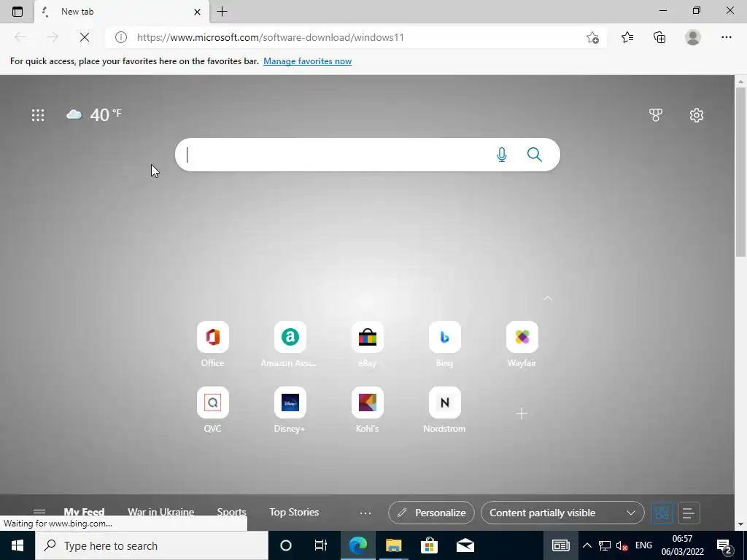Close the New tab tab
This screenshot has width=747, height=560.
click(x=197, y=12)
